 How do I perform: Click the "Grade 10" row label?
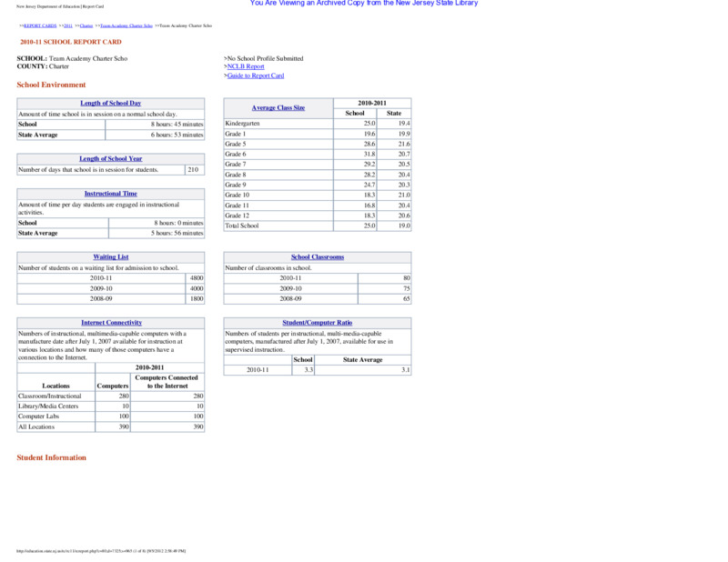[x=238, y=195]
